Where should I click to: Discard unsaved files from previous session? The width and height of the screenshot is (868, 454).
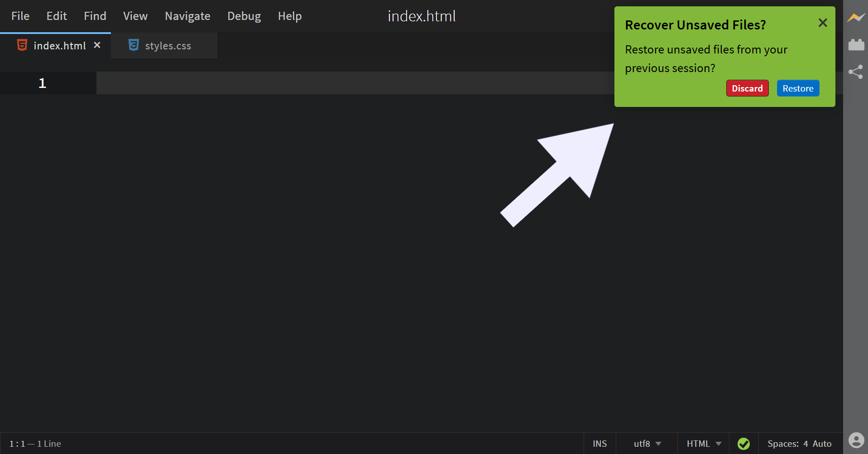point(747,88)
